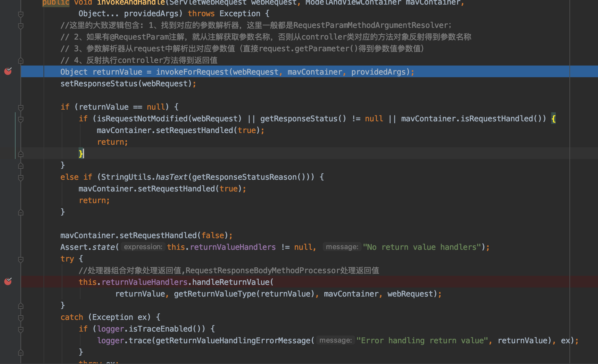The height and width of the screenshot is (364, 598).
Task: Remove breakpoint on the invokeForRequest line
Action: (8, 71)
